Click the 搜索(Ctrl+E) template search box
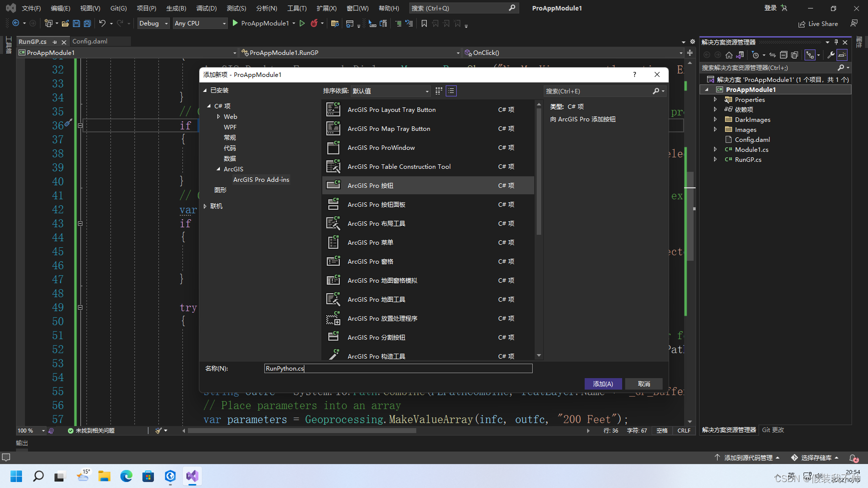The height and width of the screenshot is (488, 868). click(605, 91)
